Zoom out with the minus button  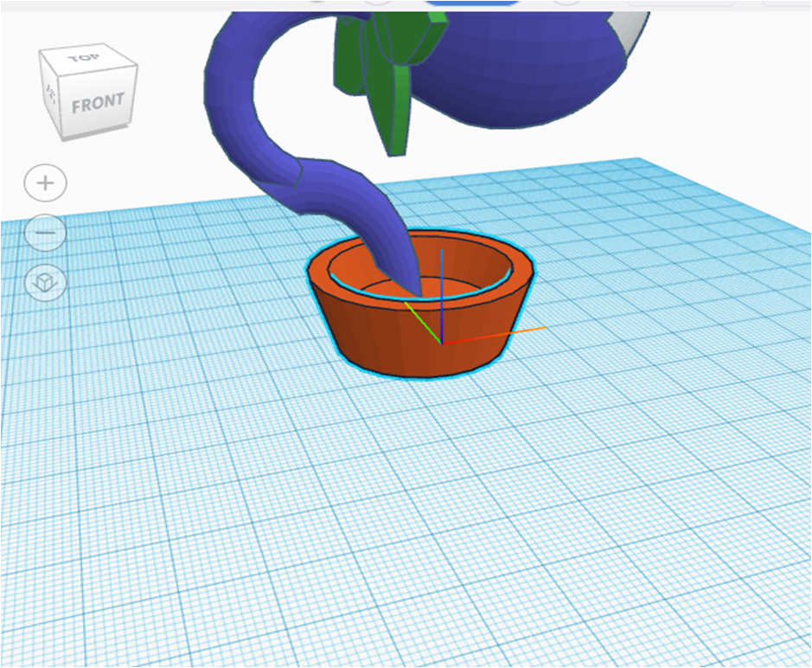click(x=46, y=233)
